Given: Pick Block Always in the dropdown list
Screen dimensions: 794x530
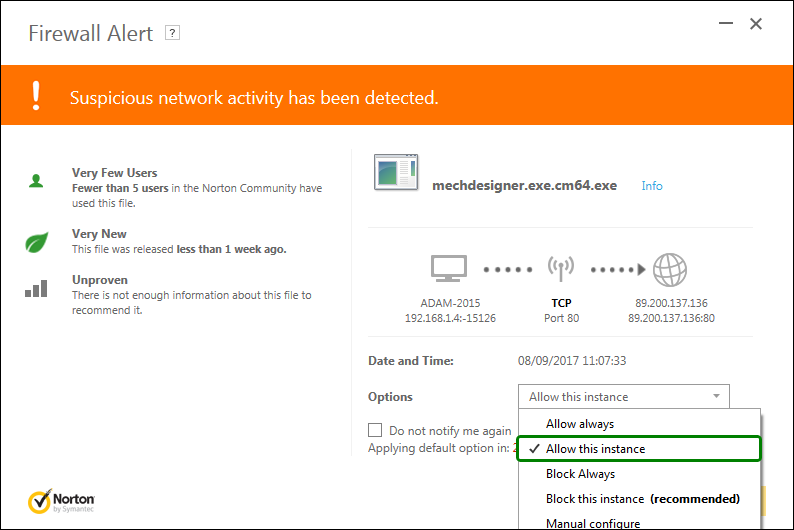Looking at the screenshot, I should click(x=639, y=474).
